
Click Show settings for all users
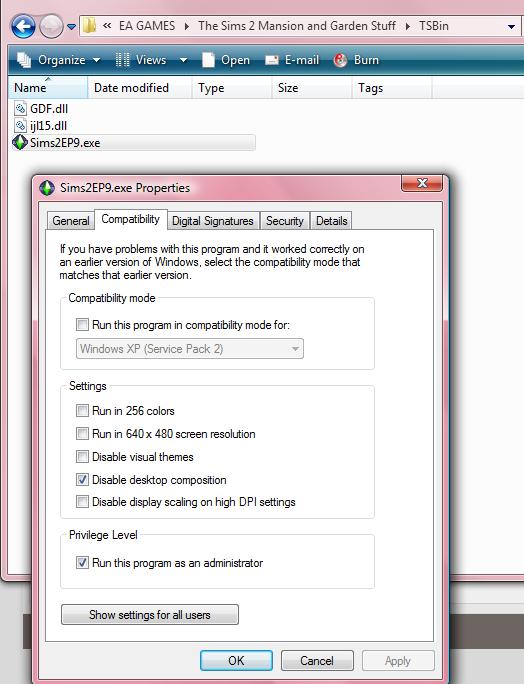[x=150, y=615]
